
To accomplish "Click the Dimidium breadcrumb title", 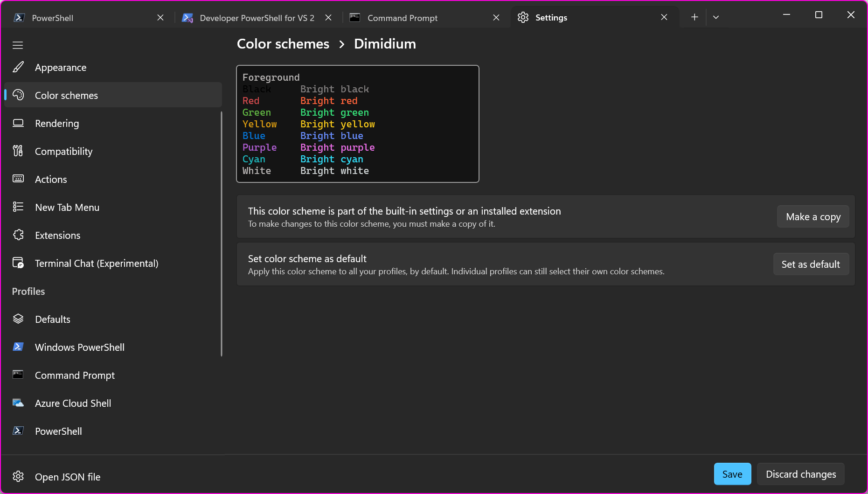I will point(385,44).
